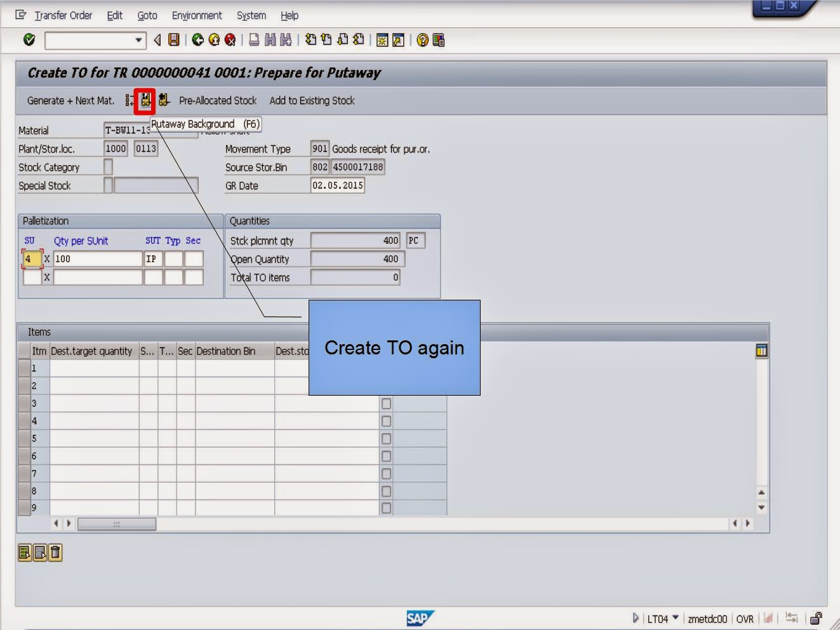Screen dimensions: 840x630
Task: Tick the checkbox in item row 3
Action: click(386, 403)
